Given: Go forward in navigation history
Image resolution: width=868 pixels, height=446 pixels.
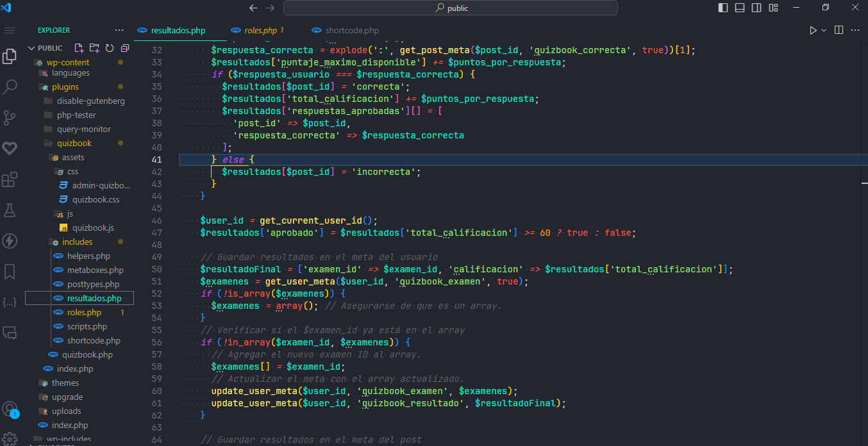Looking at the screenshot, I should (270, 8).
